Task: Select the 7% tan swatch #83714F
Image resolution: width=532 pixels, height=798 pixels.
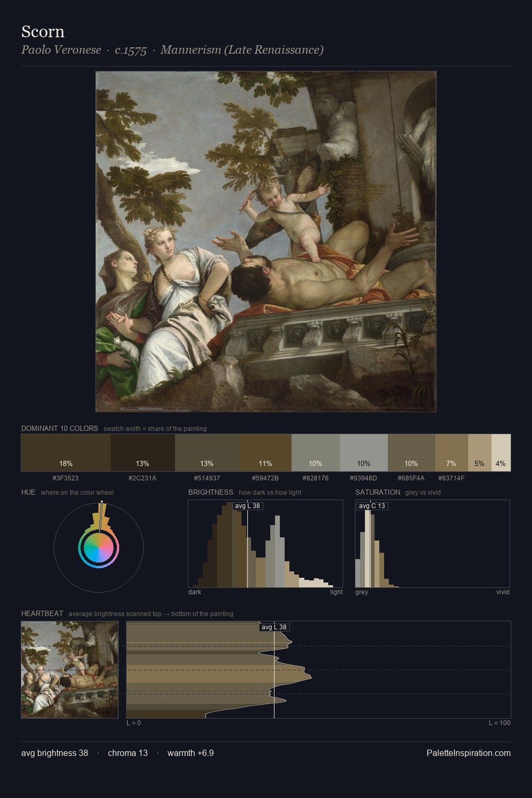Action: click(x=452, y=453)
